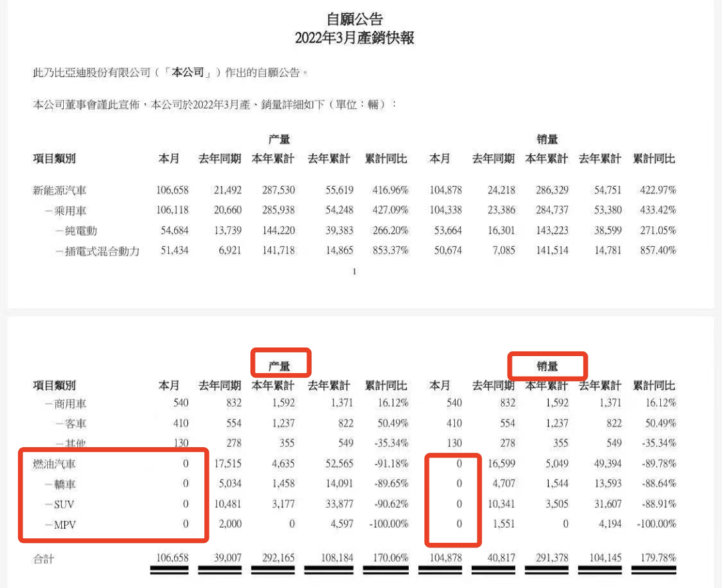
Task: Select the percentage 266.20%
Action: click(390, 230)
